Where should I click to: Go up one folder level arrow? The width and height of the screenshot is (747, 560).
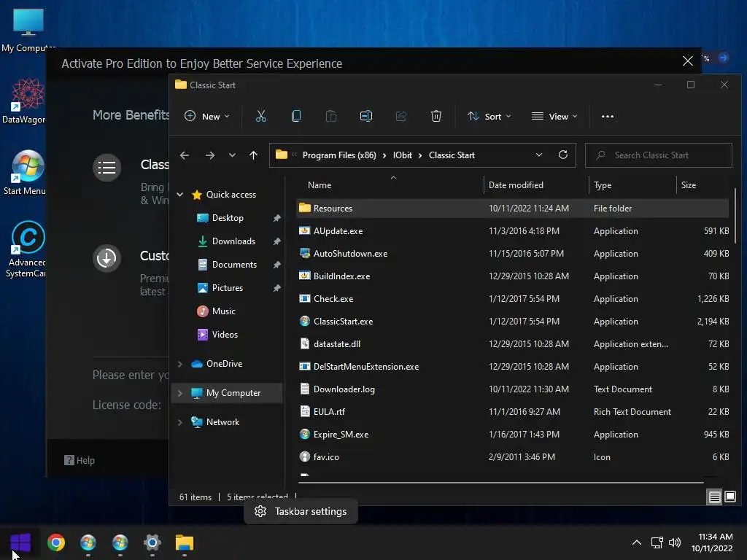coord(253,155)
